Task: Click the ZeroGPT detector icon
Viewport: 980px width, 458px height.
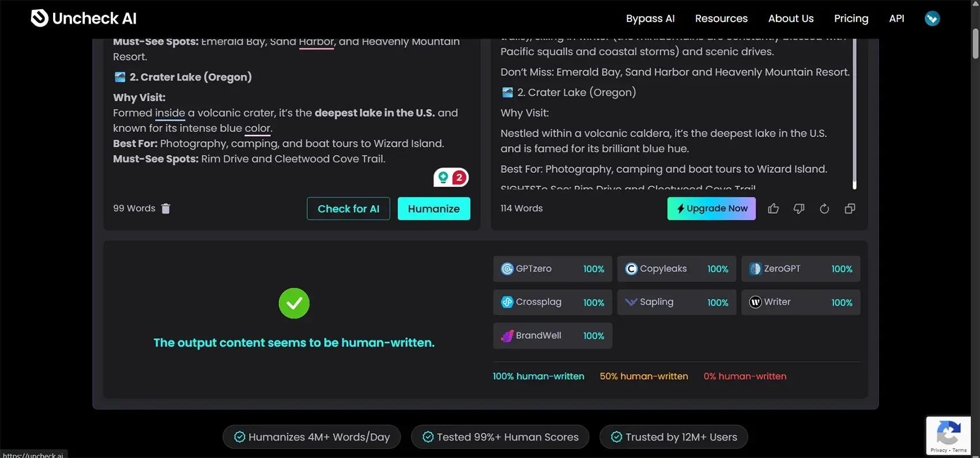Action: pos(755,269)
